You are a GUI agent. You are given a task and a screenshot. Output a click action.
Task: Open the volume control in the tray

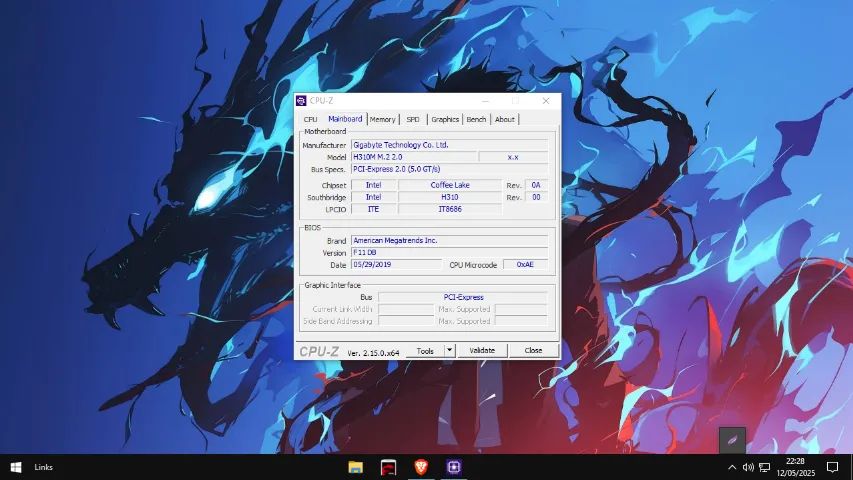click(x=748, y=467)
